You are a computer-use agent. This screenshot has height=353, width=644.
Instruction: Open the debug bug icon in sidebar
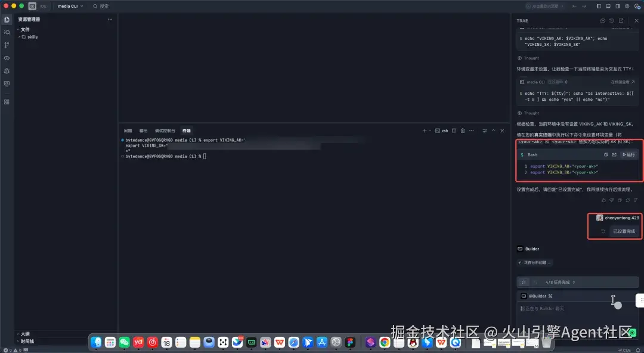point(7,71)
